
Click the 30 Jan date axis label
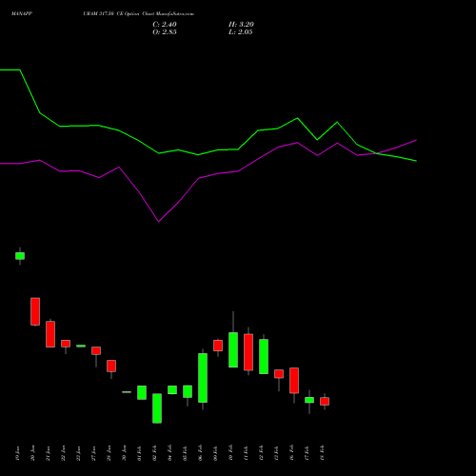(x=125, y=453)
